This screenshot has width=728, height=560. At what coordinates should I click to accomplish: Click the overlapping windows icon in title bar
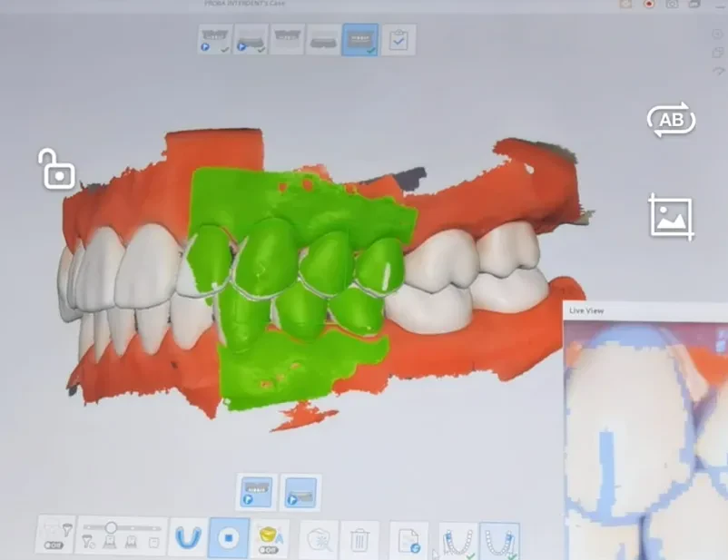coord(694,4)
